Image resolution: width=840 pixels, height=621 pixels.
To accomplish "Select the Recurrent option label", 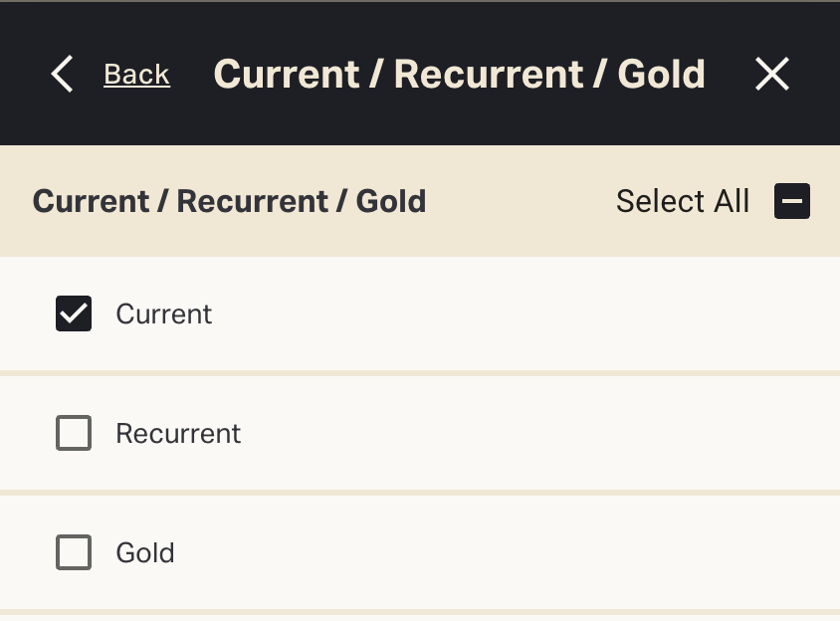I will tap(178, 434).
